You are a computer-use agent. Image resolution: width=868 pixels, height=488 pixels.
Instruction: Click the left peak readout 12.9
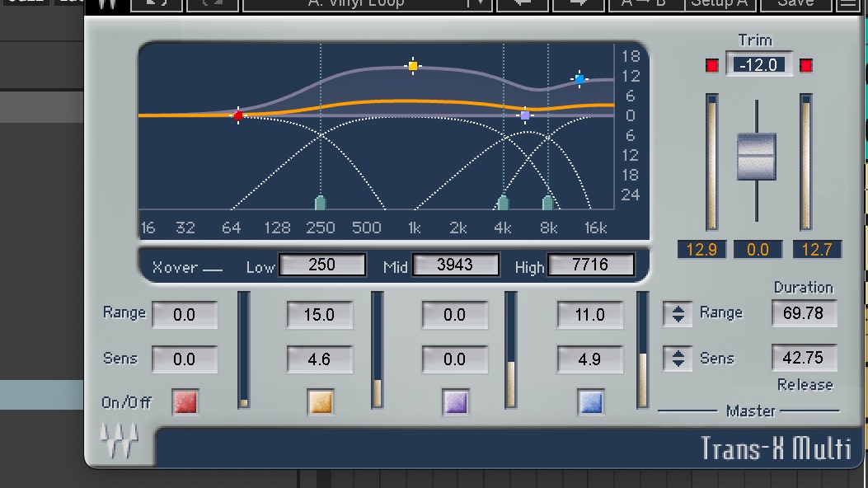701,250
